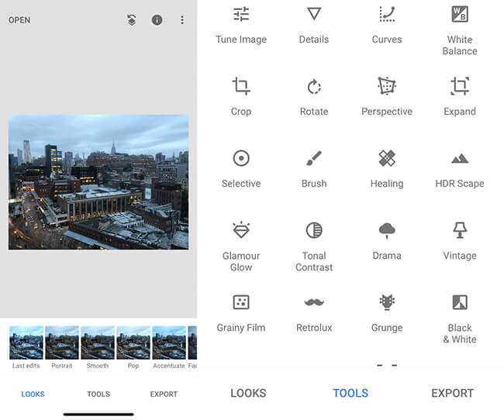Viewport: 504px width, 420px height.
Task: Tap the city skyline photo preview
Action: coord(98,182)
